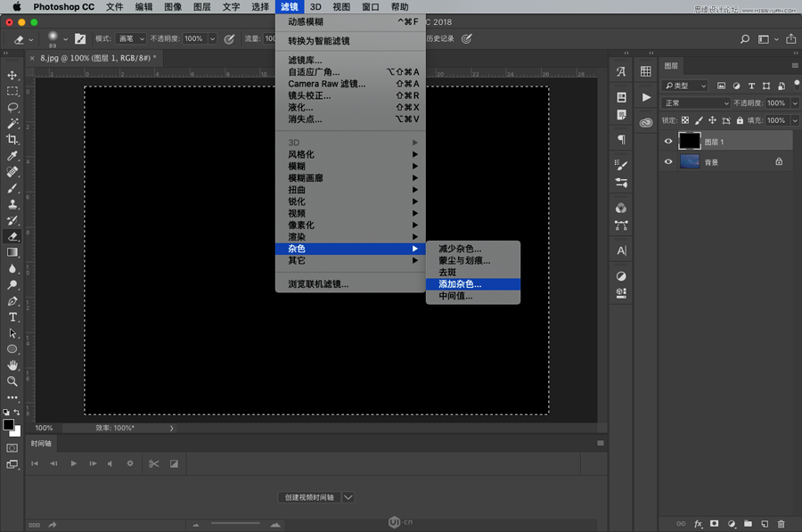
Task: Open the Gradient tool
Action: coord(12,253)
